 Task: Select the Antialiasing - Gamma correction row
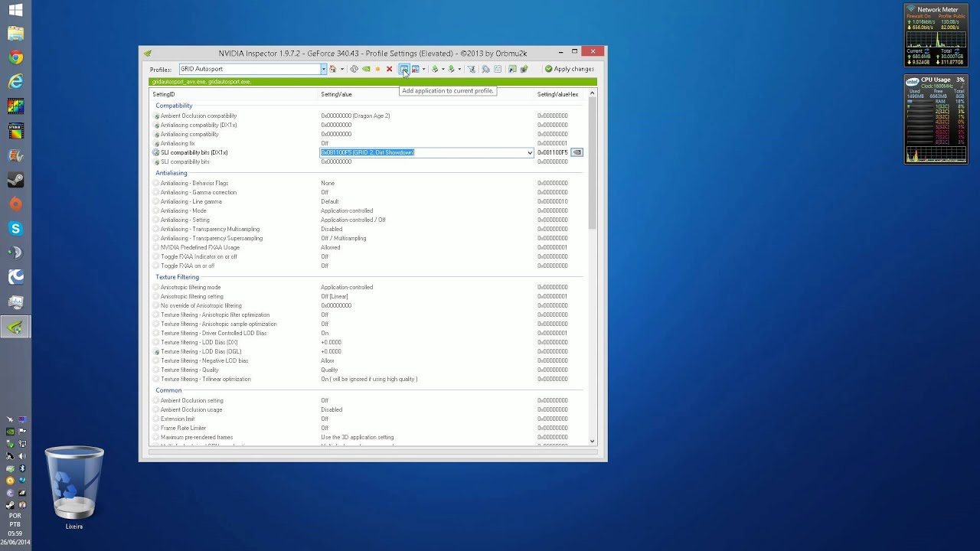(368, 192)
